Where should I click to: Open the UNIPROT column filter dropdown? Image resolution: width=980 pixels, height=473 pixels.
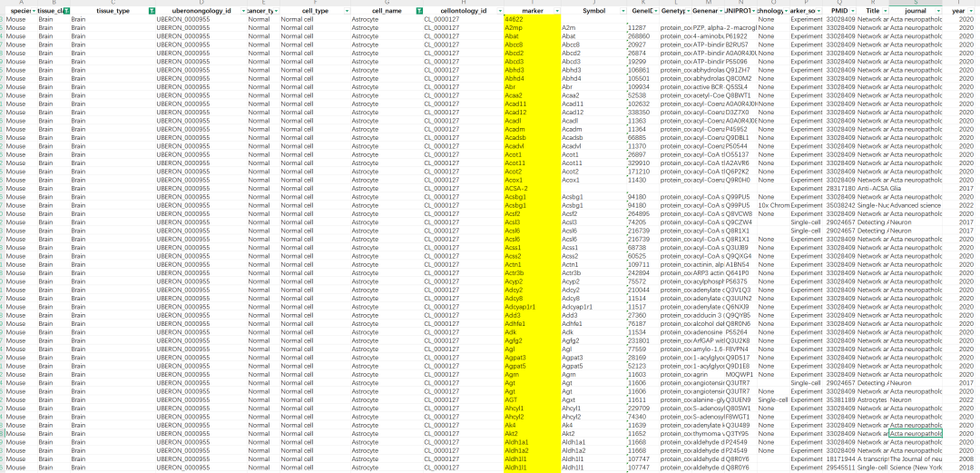[752, 12]
